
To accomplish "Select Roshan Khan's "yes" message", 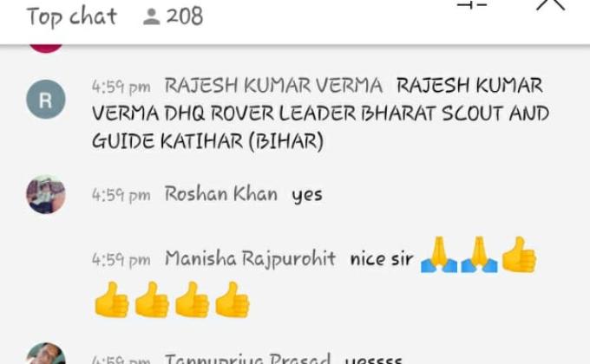I will (307, 196).
